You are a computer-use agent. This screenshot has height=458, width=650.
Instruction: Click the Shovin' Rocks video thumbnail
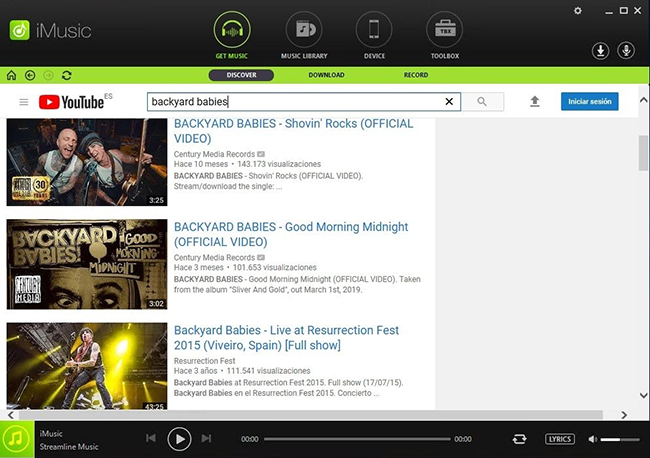point(87,162)
